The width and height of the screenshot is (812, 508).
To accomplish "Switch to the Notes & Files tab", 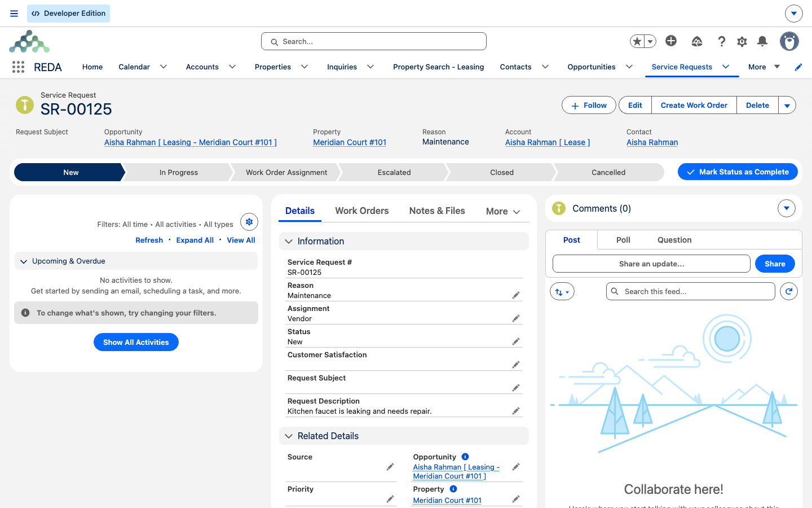I will click(x=437, y=211).
